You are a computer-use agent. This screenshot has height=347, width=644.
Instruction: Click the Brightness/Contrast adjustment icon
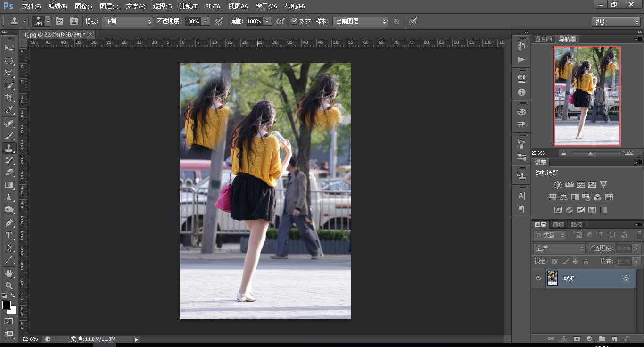pos(558,185)
